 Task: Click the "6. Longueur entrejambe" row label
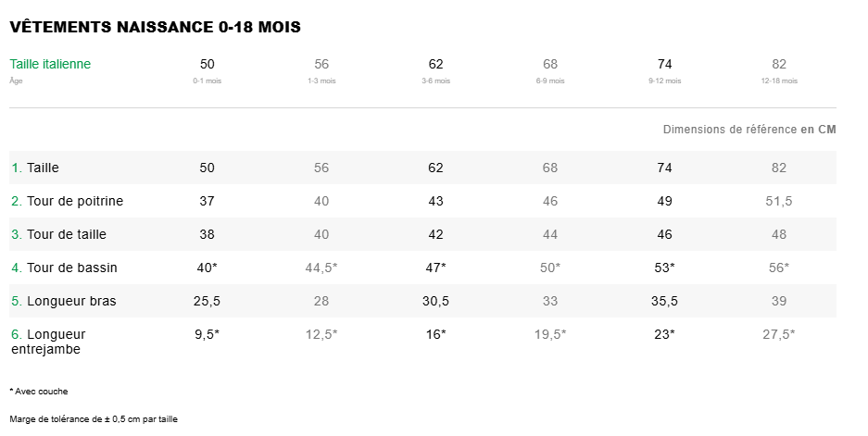click(48, 342)
